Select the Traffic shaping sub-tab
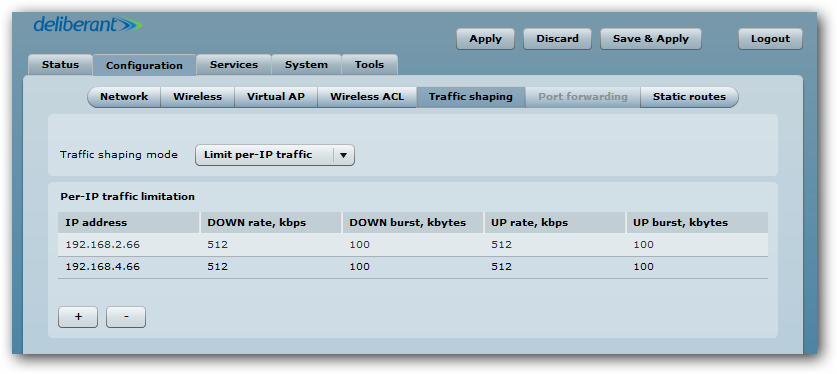Viewport: 837px width, 374px height. click(x=471, y=97)
